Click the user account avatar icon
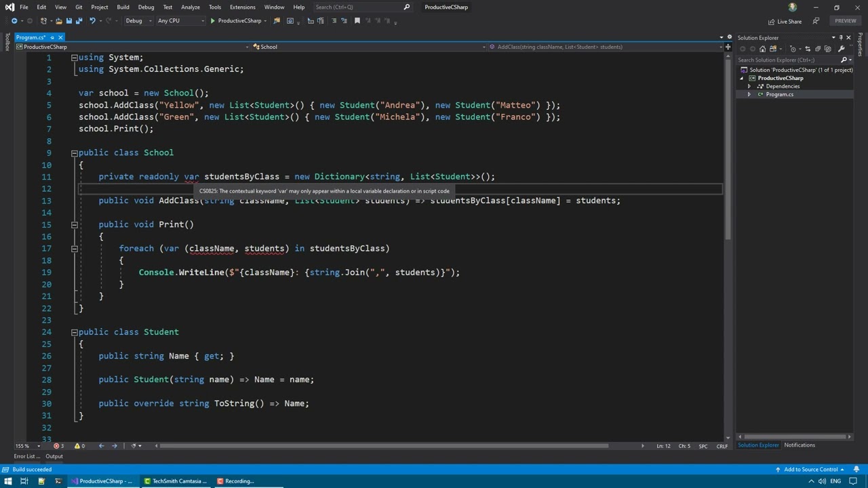Viewport: 868px width, 488px height. pos(793,7)
